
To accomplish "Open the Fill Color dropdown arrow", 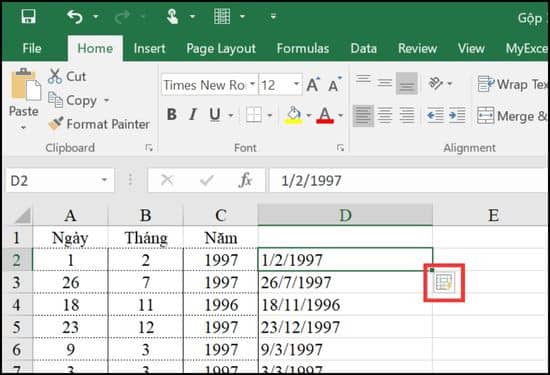I will tap(309, 115).
